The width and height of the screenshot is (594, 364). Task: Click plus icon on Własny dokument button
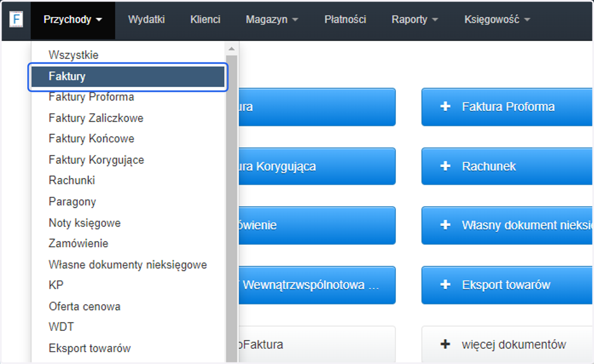pos(445,225)
